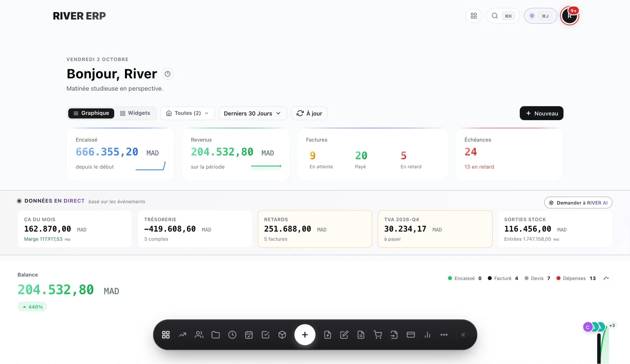The height and width of the screenshot is (364, 630).
Task: Open the bar chart icon in the dock
Action: (427, 335)
